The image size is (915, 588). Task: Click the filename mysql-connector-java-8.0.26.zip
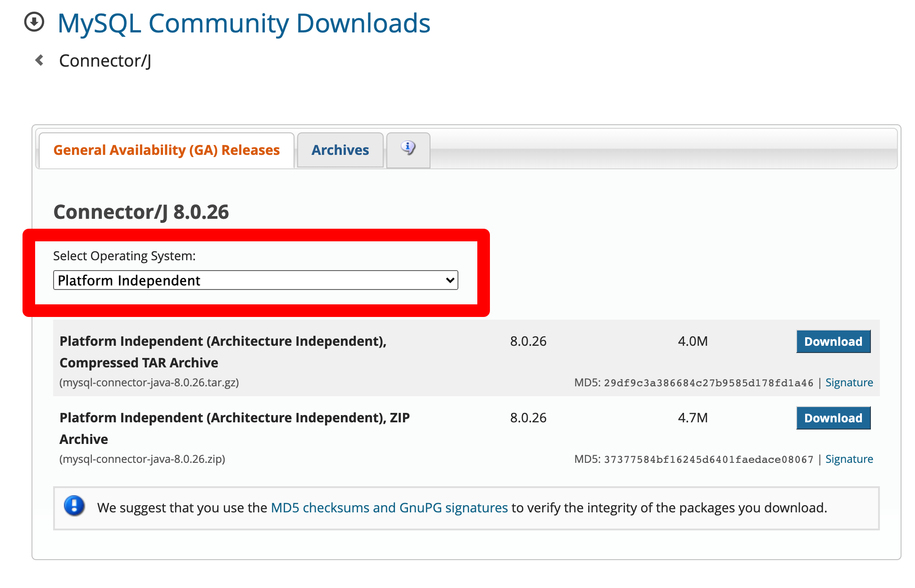click(x=142, y=459)
